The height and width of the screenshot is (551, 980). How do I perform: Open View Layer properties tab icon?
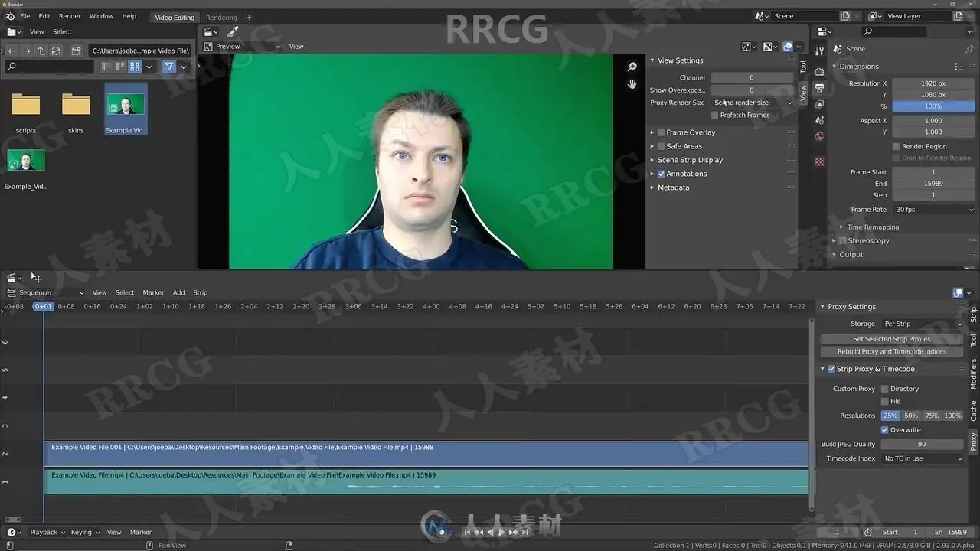pos(819,103)
